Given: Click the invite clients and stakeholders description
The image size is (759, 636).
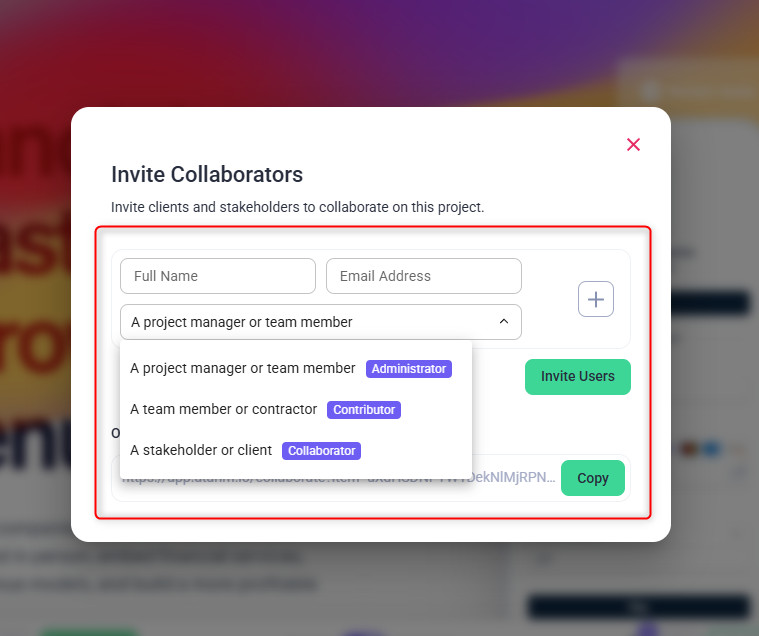Looking at the screenshot, I should [298, 207].
